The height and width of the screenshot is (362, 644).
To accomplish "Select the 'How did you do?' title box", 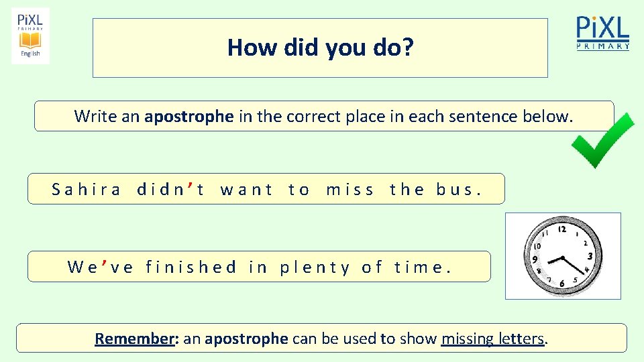I will [x=321, y=48].
